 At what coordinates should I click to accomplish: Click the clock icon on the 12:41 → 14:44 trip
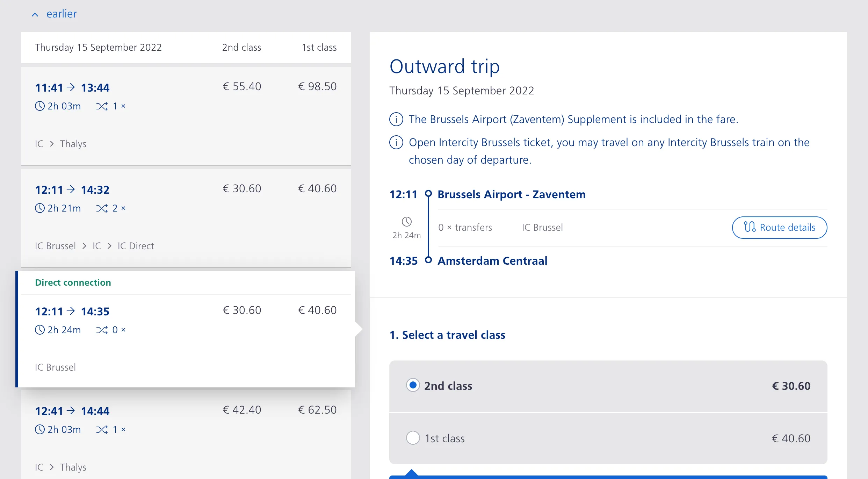(40, 429)
